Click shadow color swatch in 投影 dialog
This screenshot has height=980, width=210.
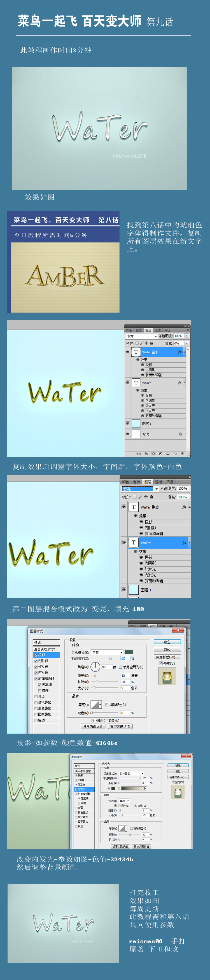click(129, 652)
